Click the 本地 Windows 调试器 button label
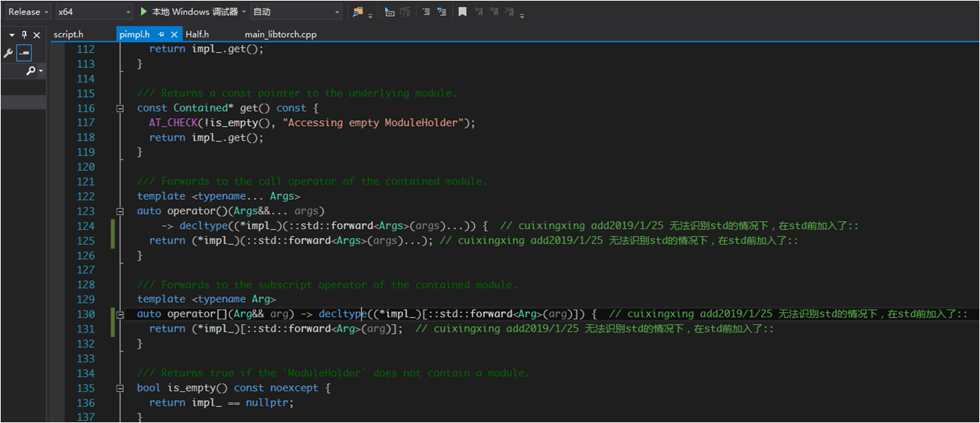Screen dimensions: 980x423 point(194,12)
